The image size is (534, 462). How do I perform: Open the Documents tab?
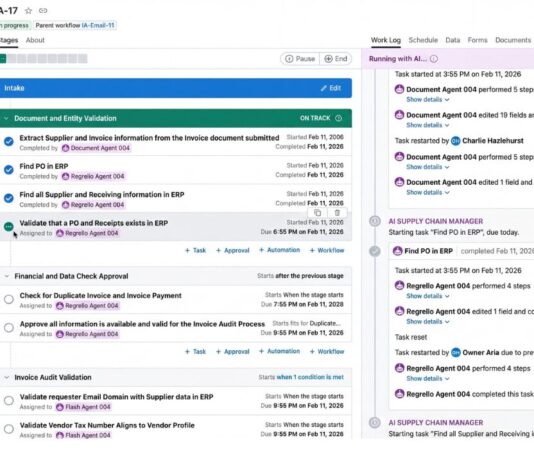tap(513, 40)
